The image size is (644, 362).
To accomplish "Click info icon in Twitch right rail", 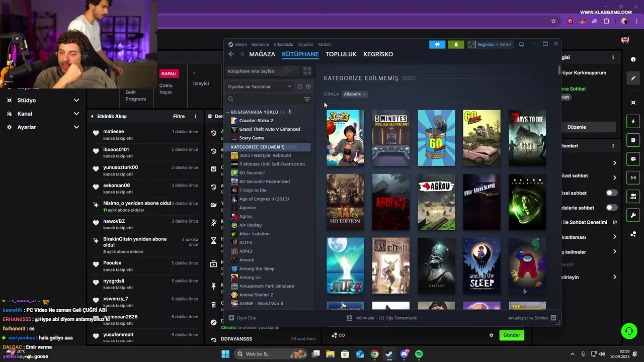I will click(633, 59).
